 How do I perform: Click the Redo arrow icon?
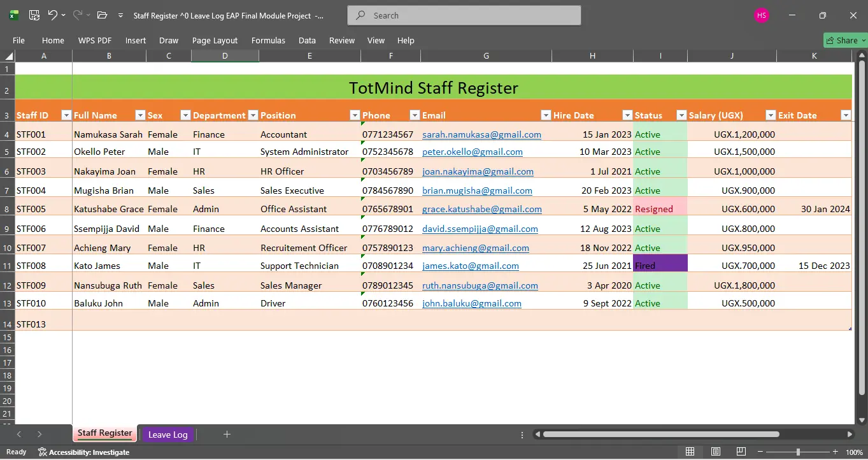click(78, 15)
